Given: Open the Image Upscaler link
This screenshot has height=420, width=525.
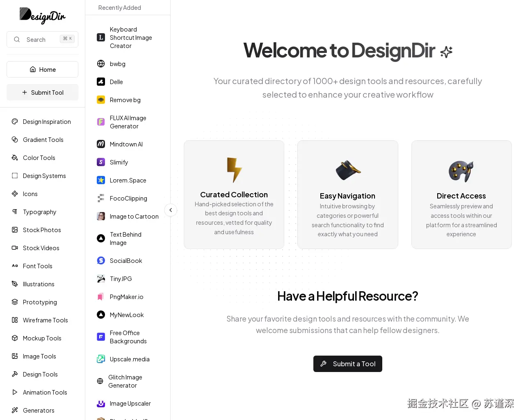Looking at the screenshot, I should coord(128,403).
